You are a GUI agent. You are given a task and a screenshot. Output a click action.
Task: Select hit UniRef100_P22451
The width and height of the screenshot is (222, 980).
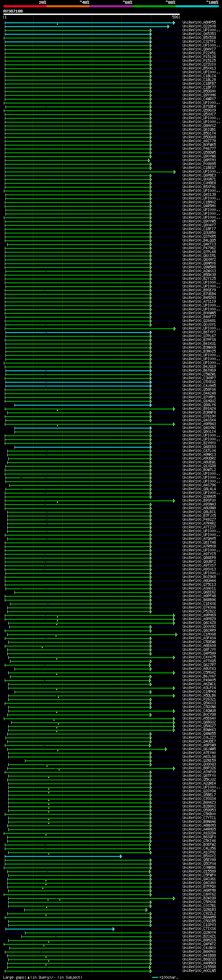[199, 53]
